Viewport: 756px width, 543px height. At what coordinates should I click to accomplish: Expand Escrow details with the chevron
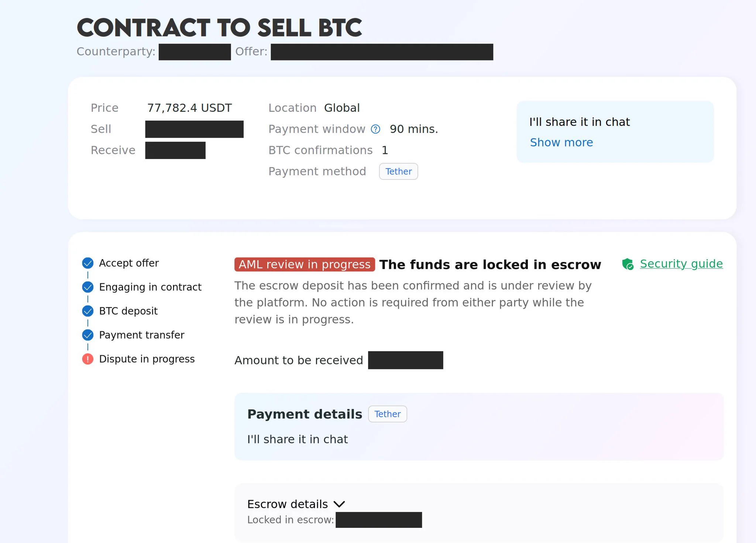tap(339, 504)
